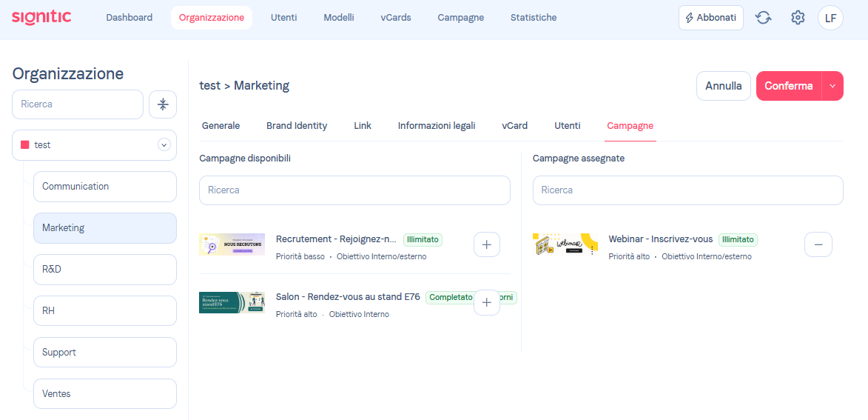Click the Signitic logo
The image size is (868, 420).
pyautogui.click(x=41, y=17)
